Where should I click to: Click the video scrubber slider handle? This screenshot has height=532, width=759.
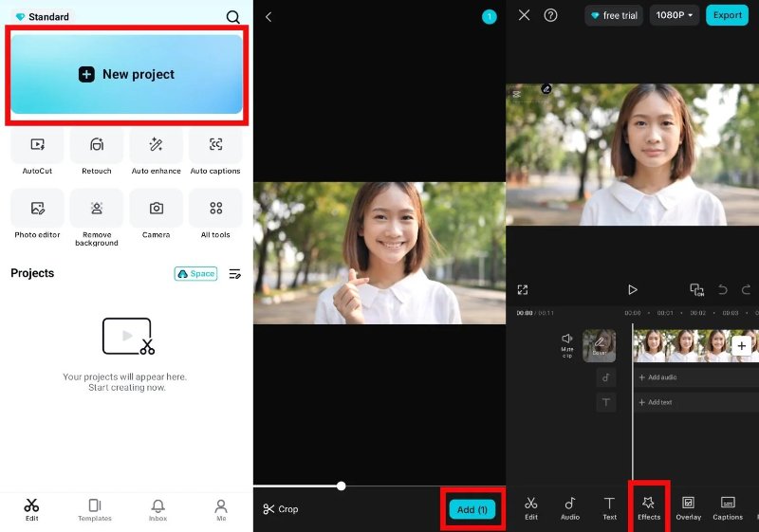[x=341, y=486]
